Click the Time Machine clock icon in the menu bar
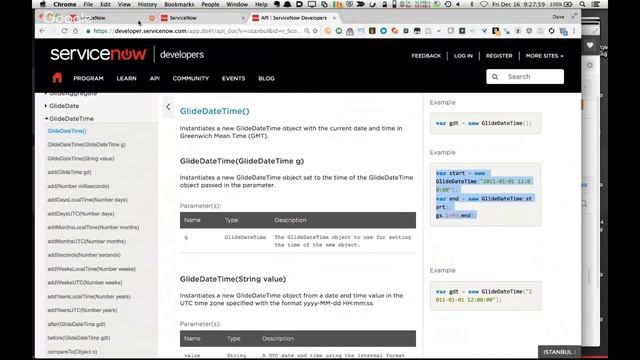 click(448, 4)
